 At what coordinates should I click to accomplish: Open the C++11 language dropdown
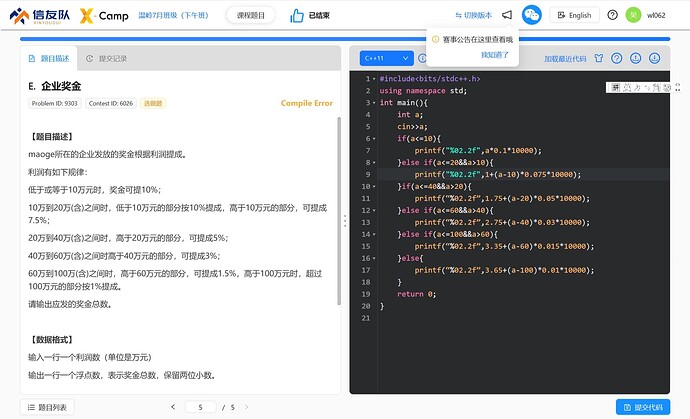click(386, 58)
